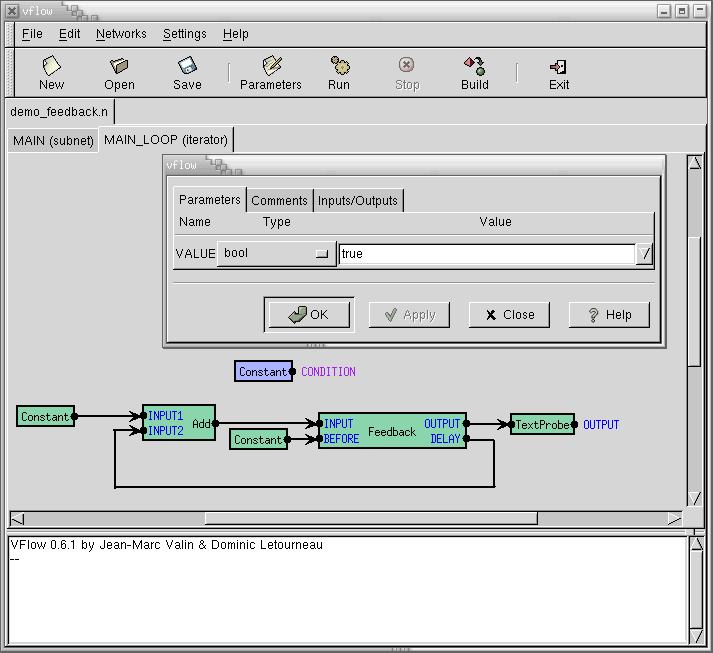Viewport: 713px width, 653px height.
Task: Open the bool type dropdown
Action: [x=276, y=253]
